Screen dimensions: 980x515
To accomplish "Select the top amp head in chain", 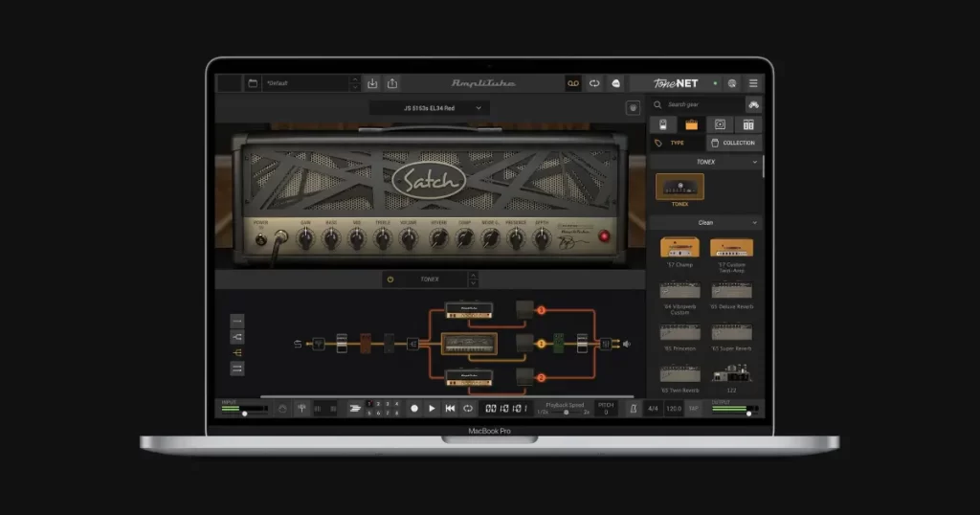I will coord(469,310).
